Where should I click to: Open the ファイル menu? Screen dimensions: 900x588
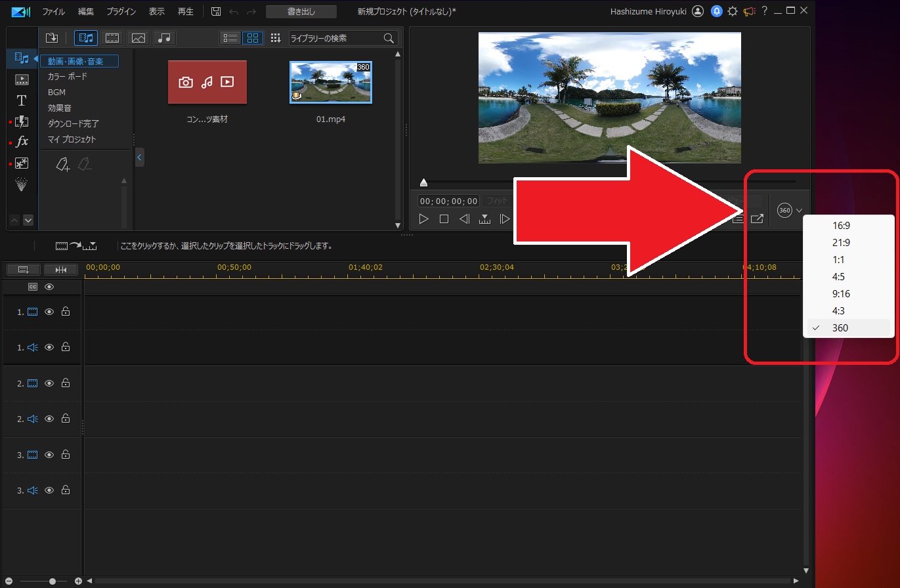pyautogui.click(x=53, y=12)
